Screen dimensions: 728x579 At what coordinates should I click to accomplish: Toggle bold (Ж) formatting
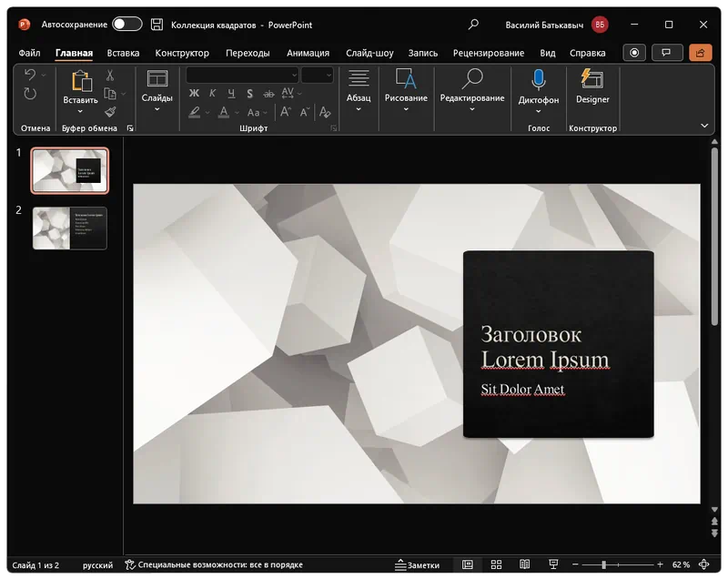pyautogui.click(x=195, y=93)
